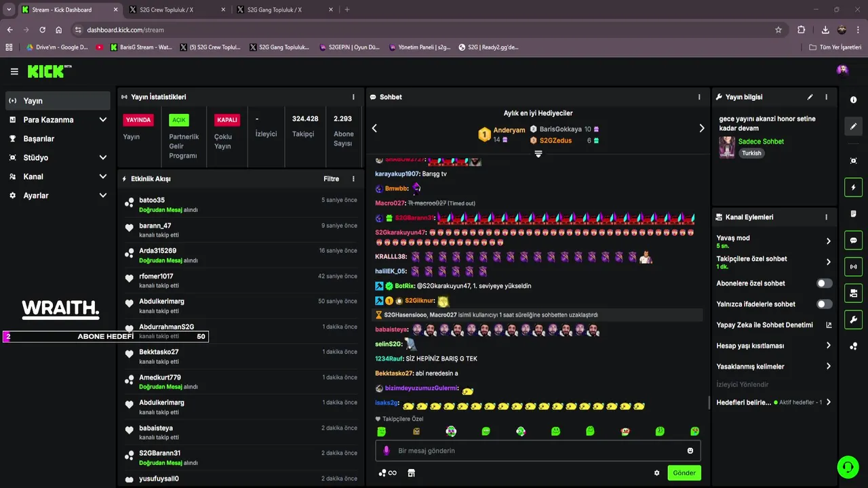Open the Yayın İstatistikleri three-dot menu
This screenshot has height=488, width=868.
353,97
